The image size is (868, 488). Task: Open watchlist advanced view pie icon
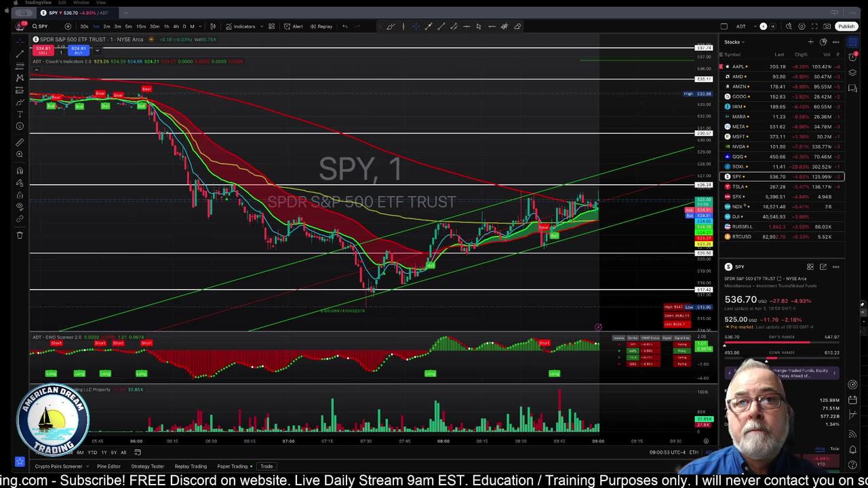tap(823, 42)
